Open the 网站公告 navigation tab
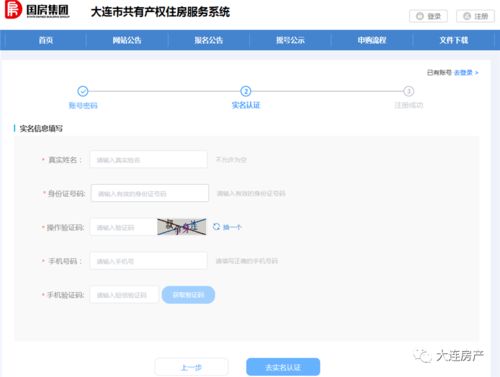Image resolution: width=500 pixels, height=377 pixels. click(x=127, y=40)
